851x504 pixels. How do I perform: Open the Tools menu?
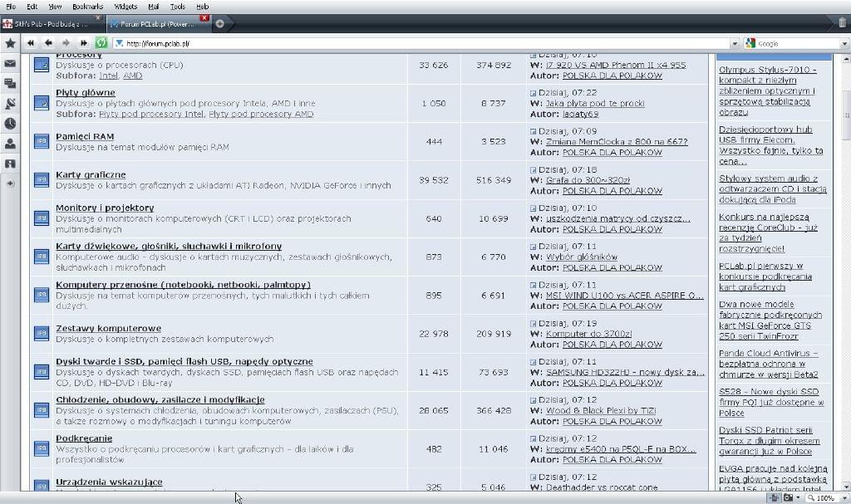click(x=177, y=6)
